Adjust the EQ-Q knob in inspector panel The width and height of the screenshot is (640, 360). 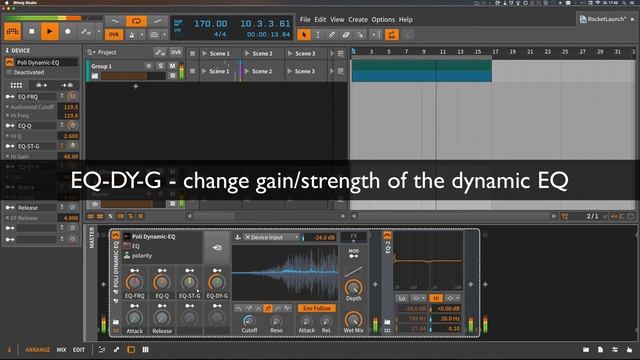(x=72, y=125)
